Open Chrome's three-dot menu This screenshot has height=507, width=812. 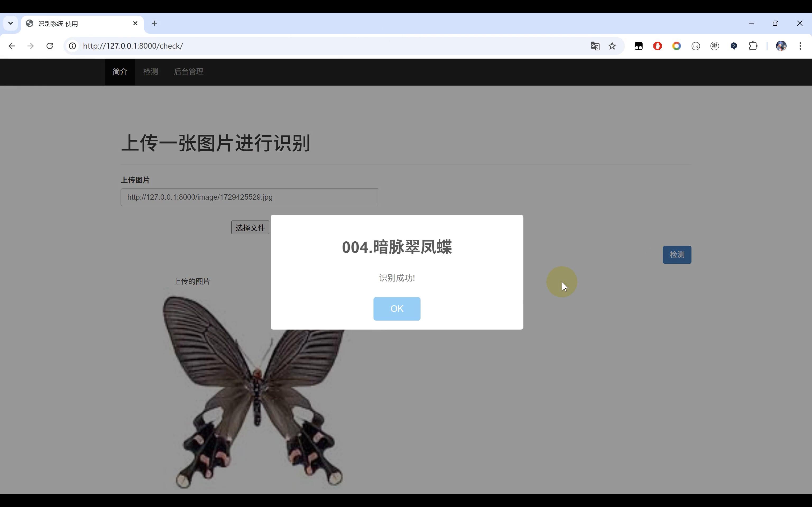800,46
